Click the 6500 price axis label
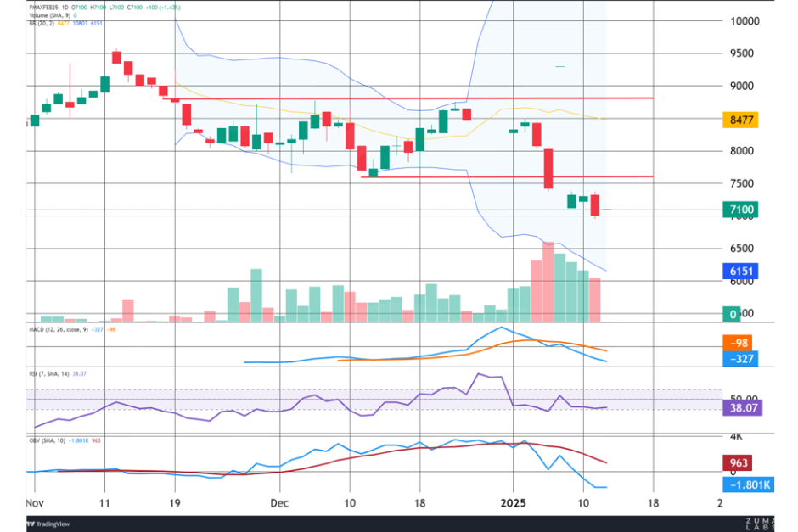 pos(741,249)
